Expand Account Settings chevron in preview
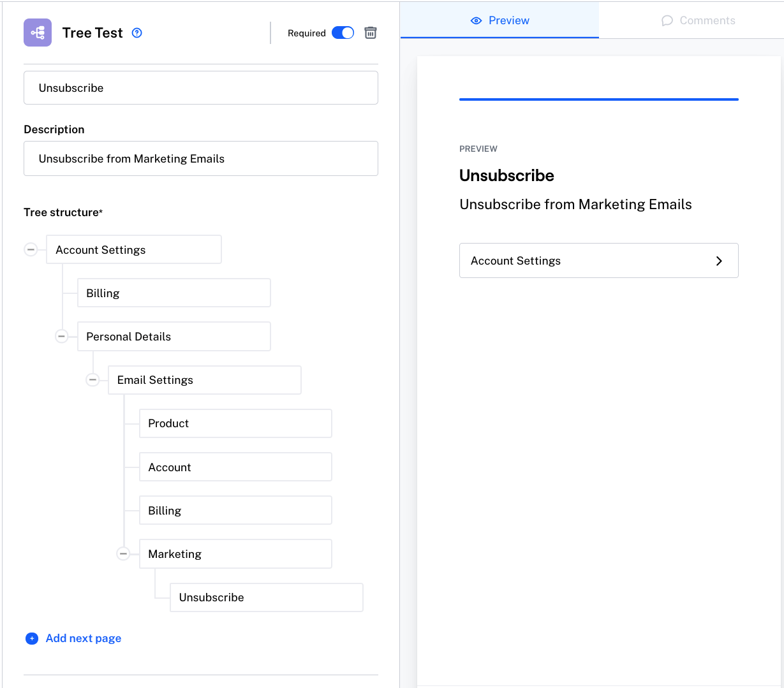This screenshot has width=784, height=688. pyautogui.click(x=719, y=261)
